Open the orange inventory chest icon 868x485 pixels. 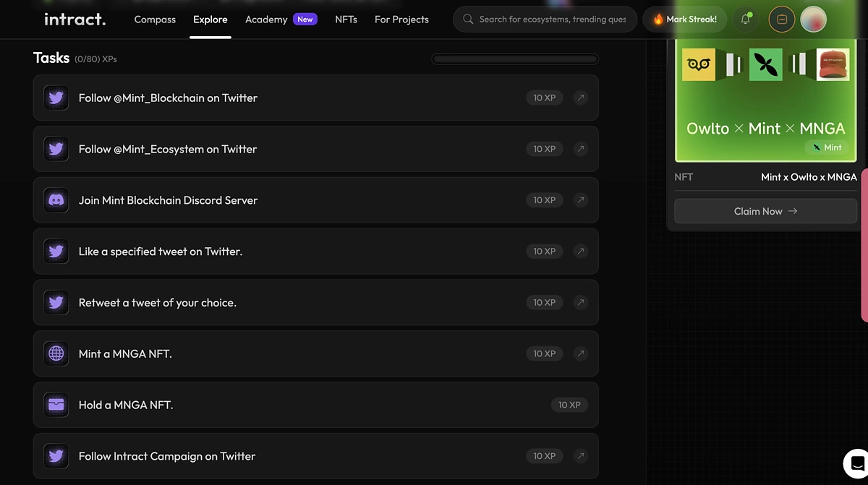(x=782, y=20)
